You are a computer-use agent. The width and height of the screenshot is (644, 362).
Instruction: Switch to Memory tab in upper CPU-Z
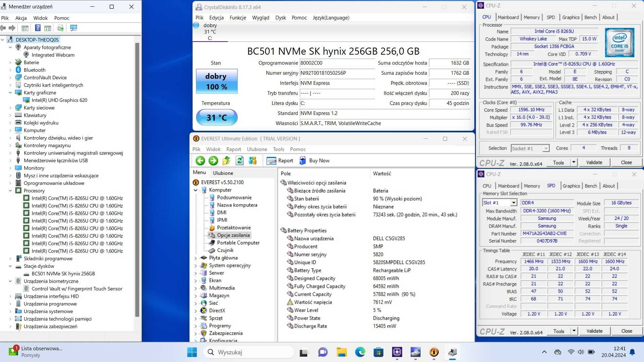532,17
